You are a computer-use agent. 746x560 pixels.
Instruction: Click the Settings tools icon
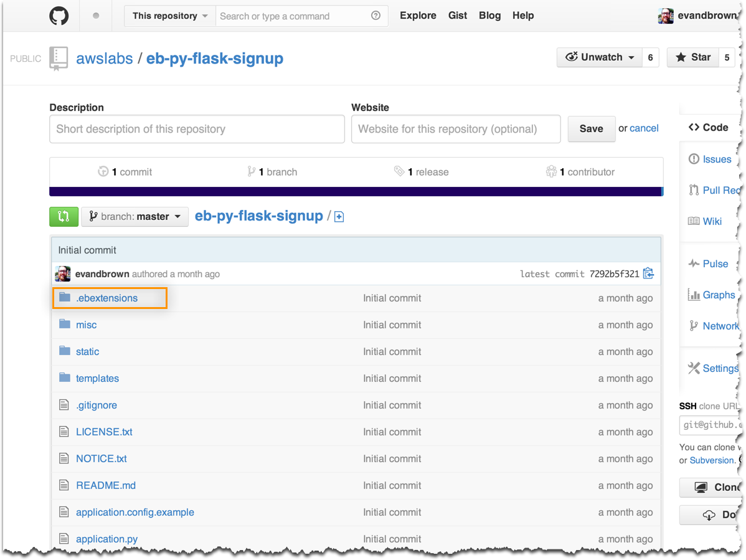click(x=694, y=368)
